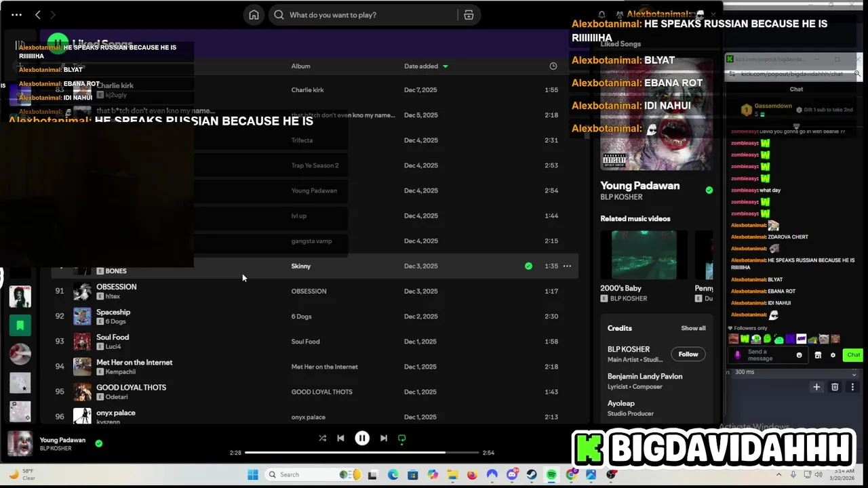The image size is (868, 488).
Task: Open Young Padawan album art in player bar
Action: [x=20, y=444]
